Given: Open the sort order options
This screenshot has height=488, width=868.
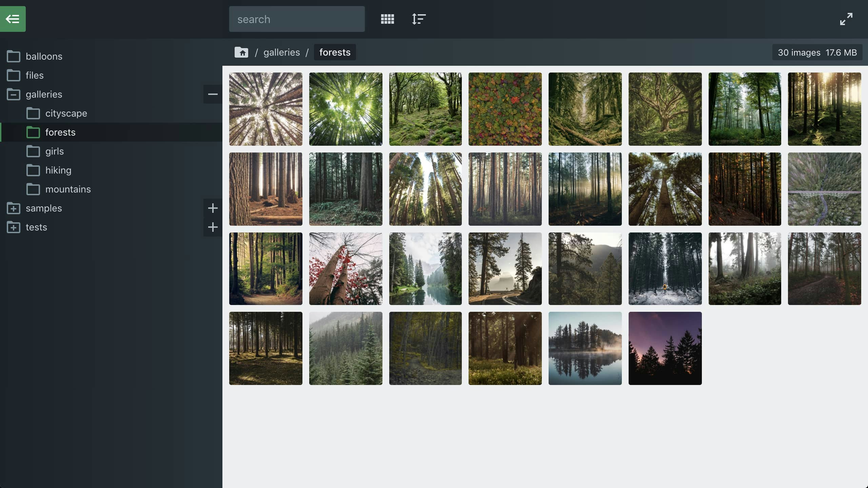Looking at the screenshot, I should pyautogui.click(x=418, y=19).
